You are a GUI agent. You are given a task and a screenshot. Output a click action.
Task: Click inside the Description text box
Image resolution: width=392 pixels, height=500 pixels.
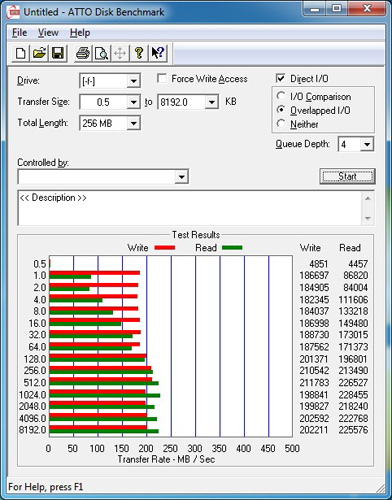190,208
